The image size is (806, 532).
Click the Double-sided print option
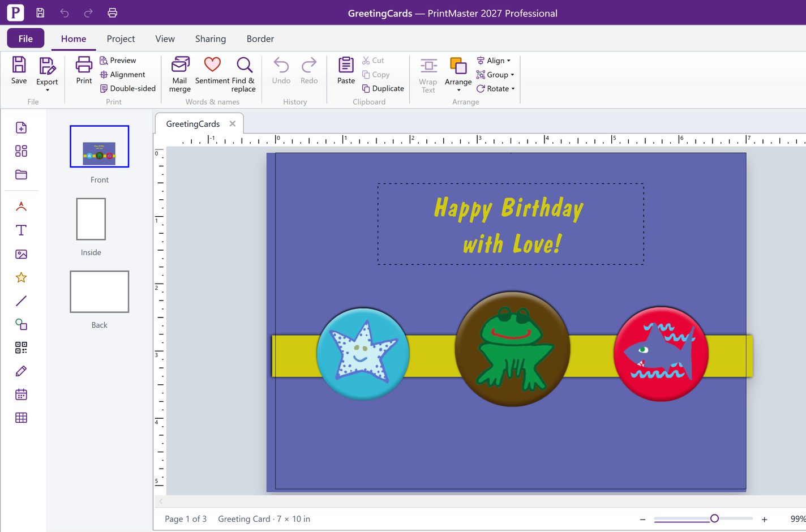tap(127, 88)
